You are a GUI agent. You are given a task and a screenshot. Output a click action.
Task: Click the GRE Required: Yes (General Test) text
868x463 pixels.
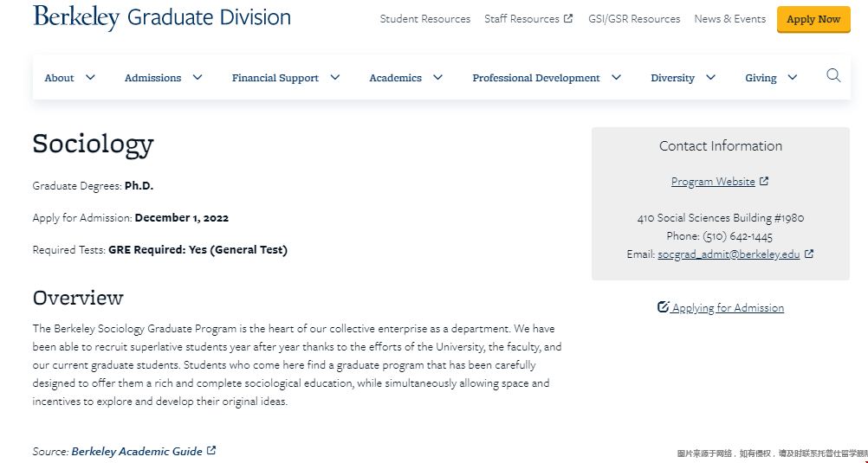[x=198, y=250]
